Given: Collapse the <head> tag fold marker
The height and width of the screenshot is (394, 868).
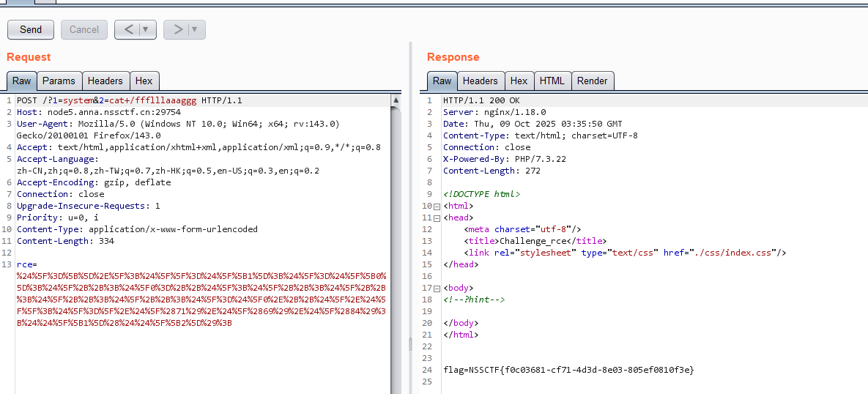Looking at the screenshot, I should click(x=437, y=218).
